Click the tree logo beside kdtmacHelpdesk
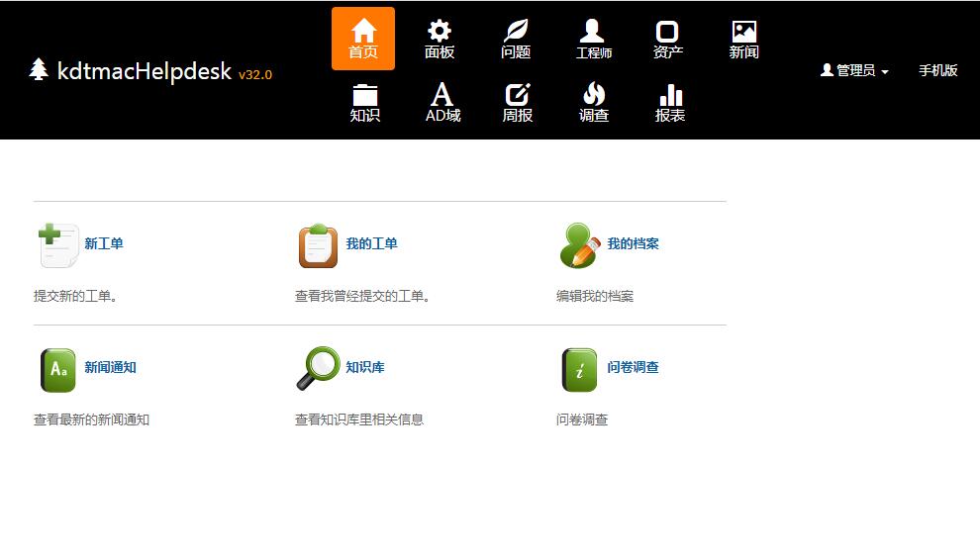This screenshot has width=980, height=559. pos(39,69)
